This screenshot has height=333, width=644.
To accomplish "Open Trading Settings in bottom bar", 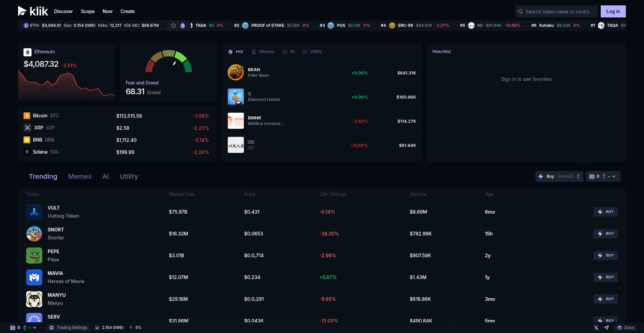I will pos(68,328).
